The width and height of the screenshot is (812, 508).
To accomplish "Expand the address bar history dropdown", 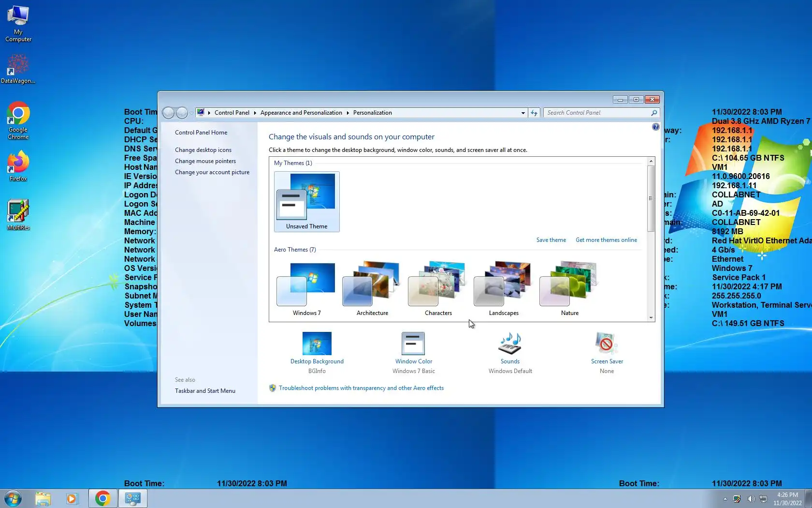I will (x=523, y=113).
